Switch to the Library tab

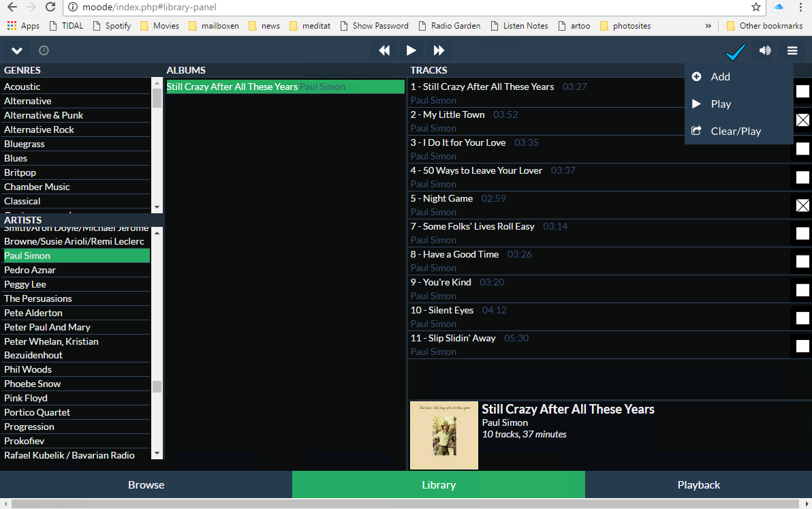(439, 484)
